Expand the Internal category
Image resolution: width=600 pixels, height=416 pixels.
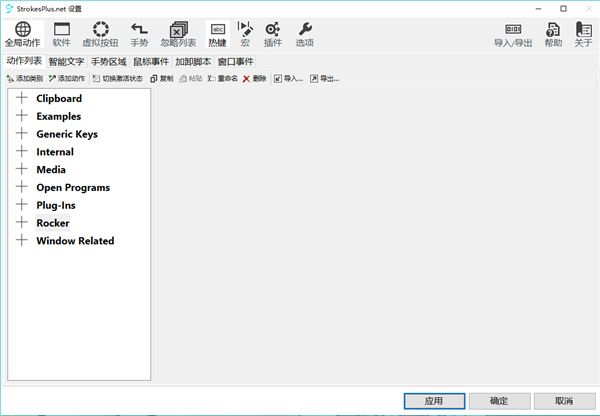tap(22, 151)
